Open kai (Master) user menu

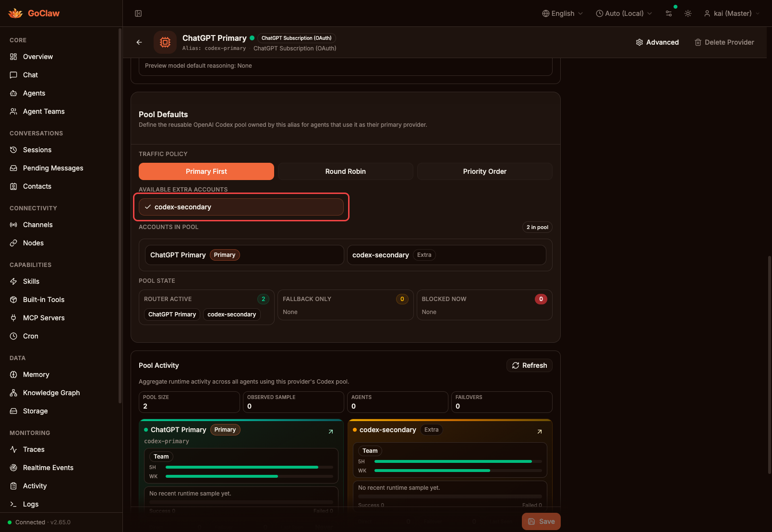pyautogui.click(x=732, y=13)
